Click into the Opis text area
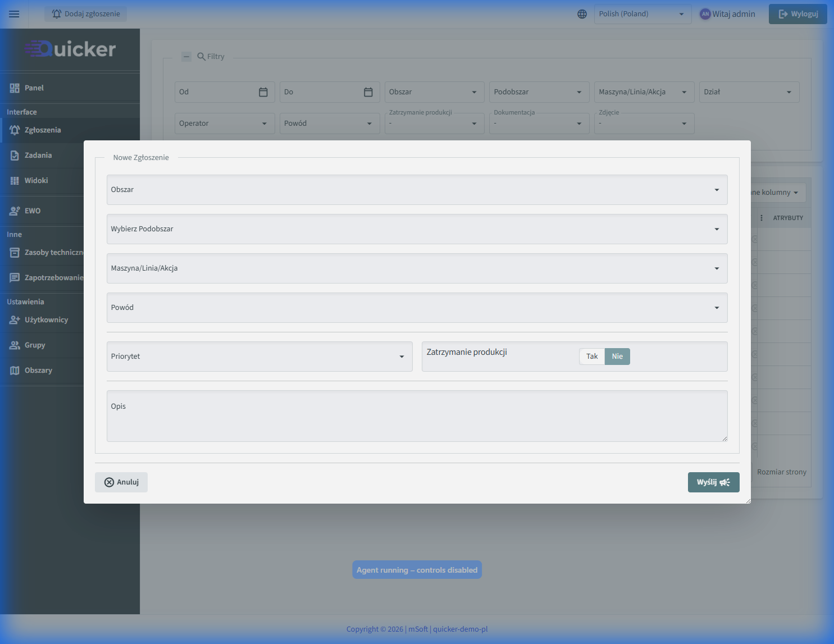834x644 pixels. click(417, 416)
